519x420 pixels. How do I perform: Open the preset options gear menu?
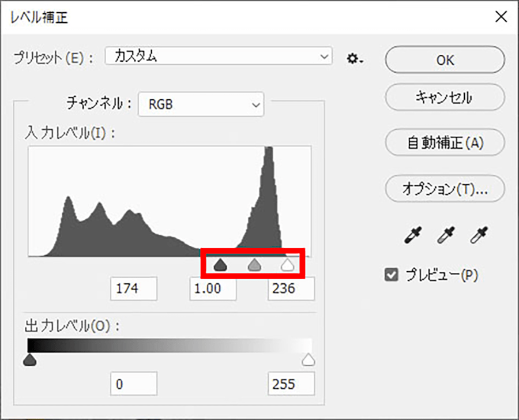tap(355, 59)
